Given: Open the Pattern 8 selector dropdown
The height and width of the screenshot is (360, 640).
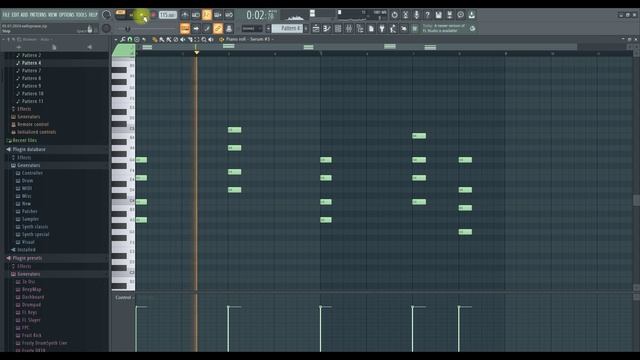Looking at the screenshot, I should [288, 29].
